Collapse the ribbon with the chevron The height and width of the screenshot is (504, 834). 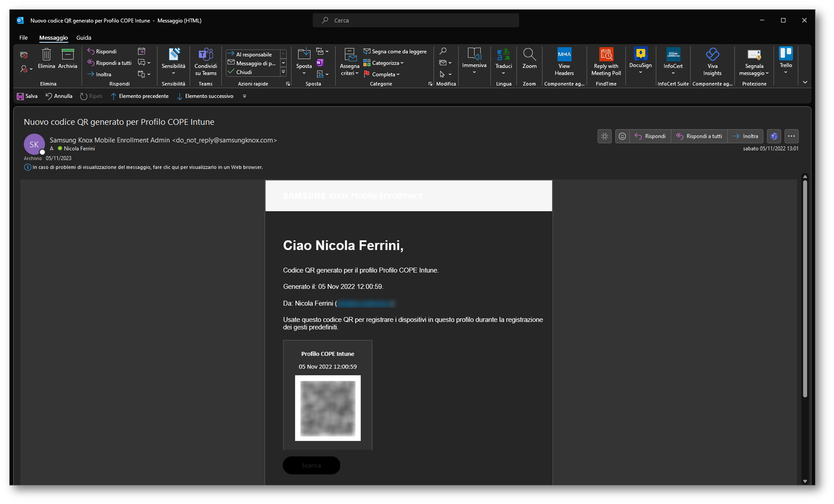[805, 82]
